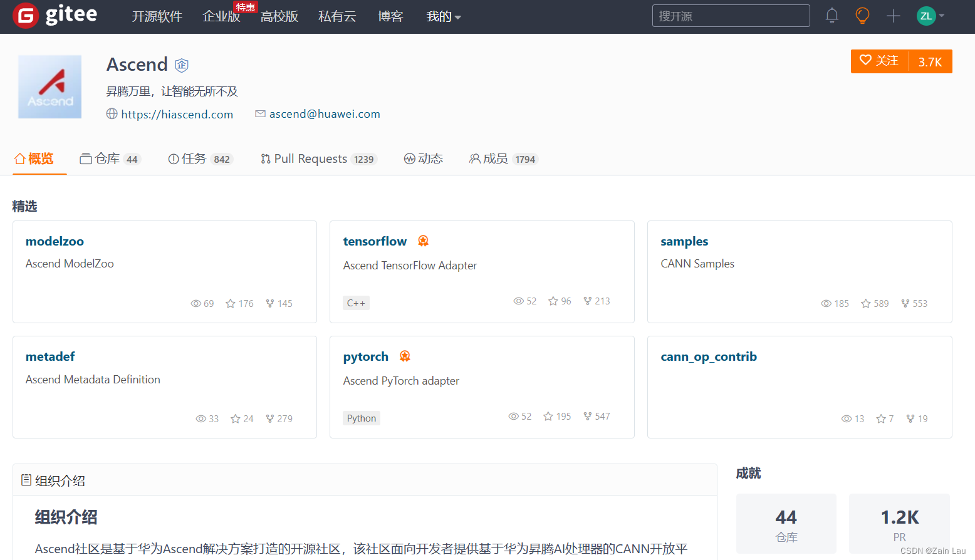Click the watch eye icon on tensorflow
This screenshot has width=975, height=560.
click(518, 301)
